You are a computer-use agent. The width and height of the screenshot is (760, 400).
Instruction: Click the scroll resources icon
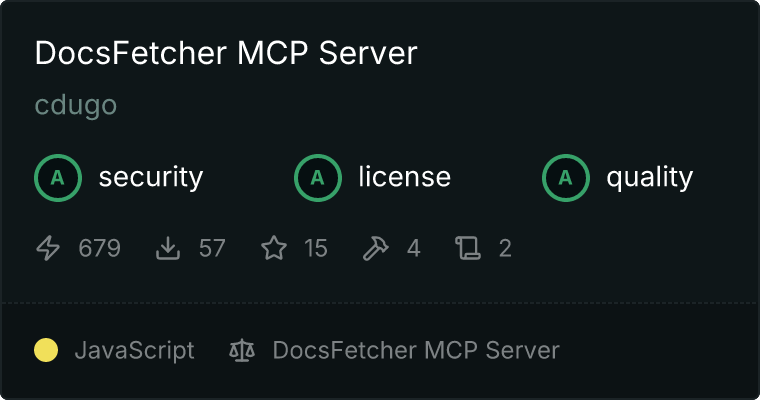click(x=468, y=248)
